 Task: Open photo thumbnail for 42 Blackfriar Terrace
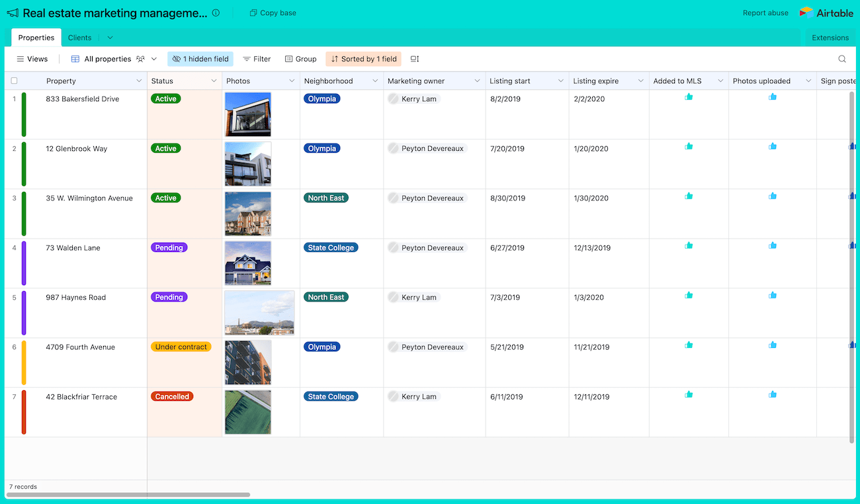point(248,412)
